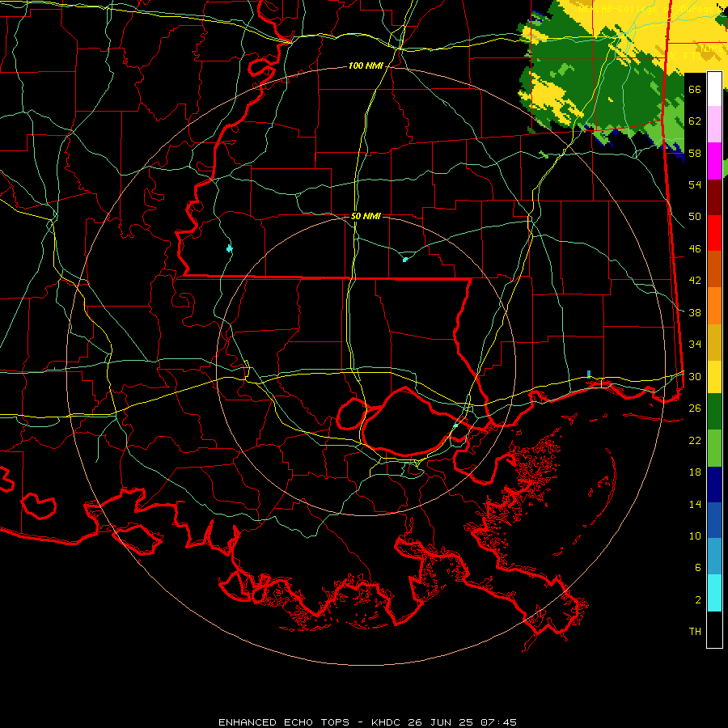This screenshot has width=728, height=728.
Task: Click legend value '10'
Action: tap(695, 536)
